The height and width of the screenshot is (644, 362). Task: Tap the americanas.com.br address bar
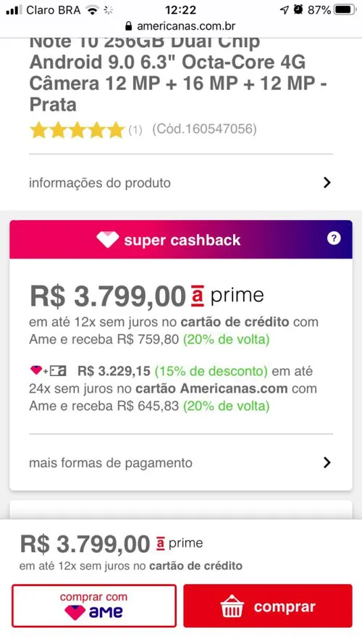pos(180,26)
